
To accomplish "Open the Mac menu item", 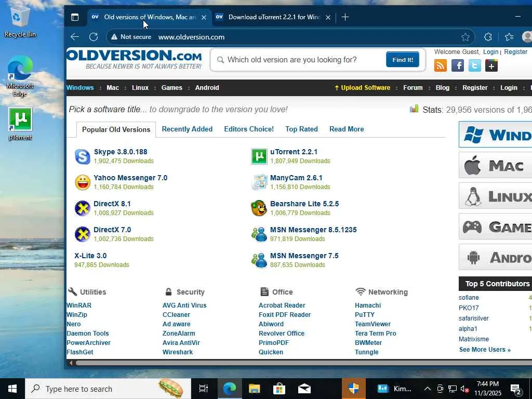I will (113, 87).
